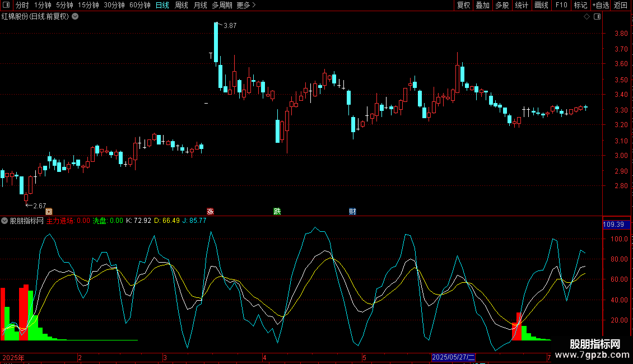Image resolution: width=633 pixels, height=364 pixels.
Task: Open the 跌 event marker icon
Action: click(x=277, y=212)
